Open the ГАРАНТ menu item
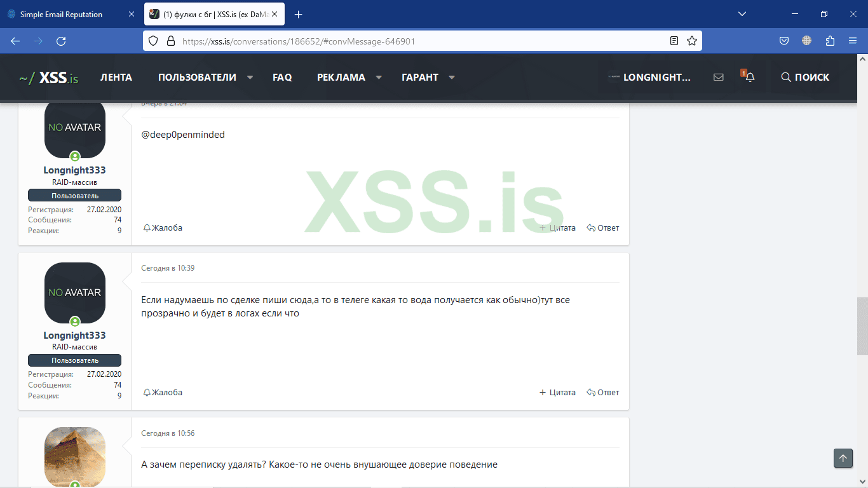Image resolution: width=868 pixels, height=488 pixels. click(420, 78)
